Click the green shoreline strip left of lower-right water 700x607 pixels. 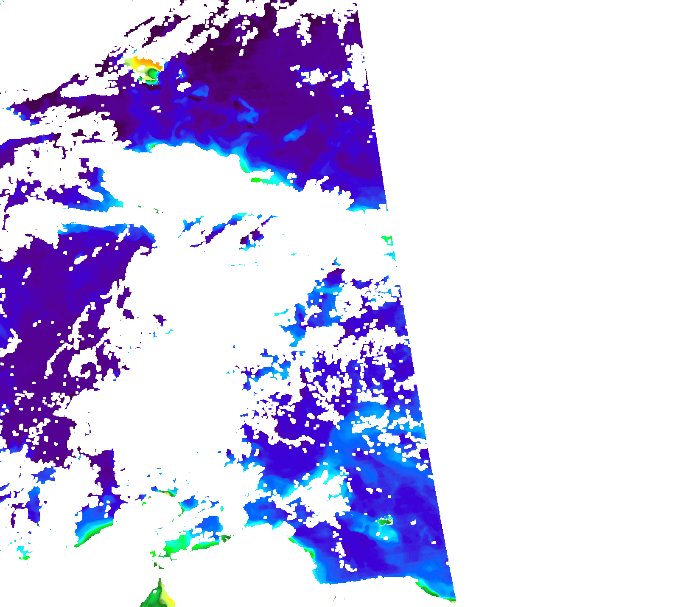pyautogui.click(x=308, y=552)
